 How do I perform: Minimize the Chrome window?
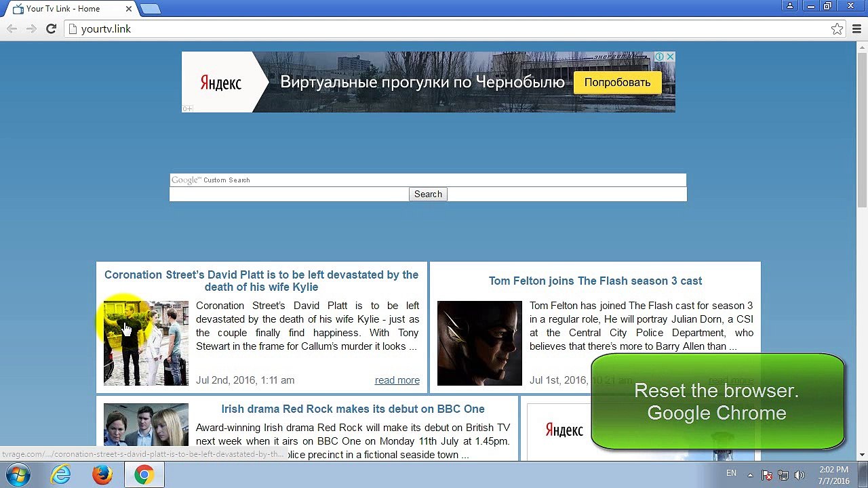(810, 6)
